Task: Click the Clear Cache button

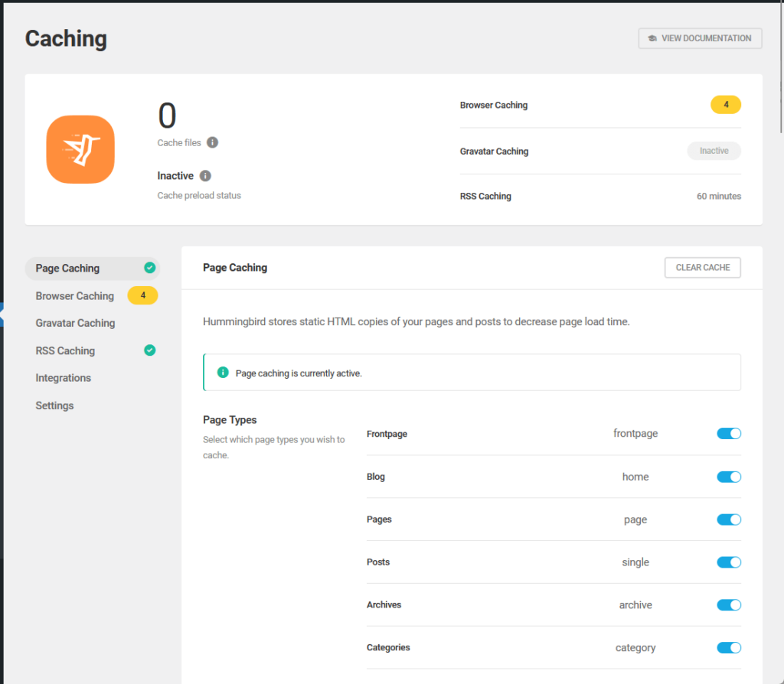Action: coord(703,267)
